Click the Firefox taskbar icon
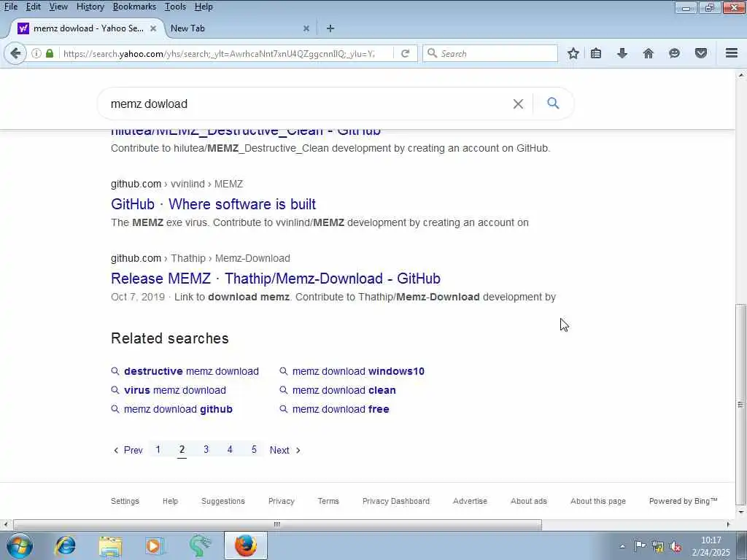Screen dimensions: 747x560 [246, 545]
